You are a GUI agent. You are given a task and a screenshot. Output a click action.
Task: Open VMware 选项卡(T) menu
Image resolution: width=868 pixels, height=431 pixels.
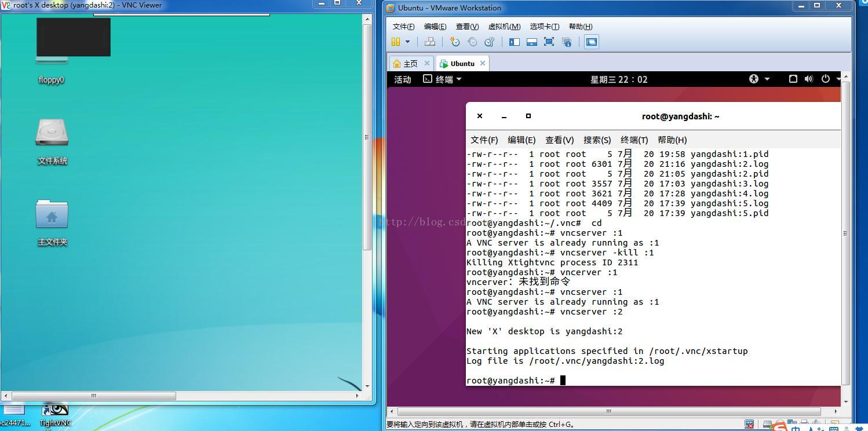point(544,27)
